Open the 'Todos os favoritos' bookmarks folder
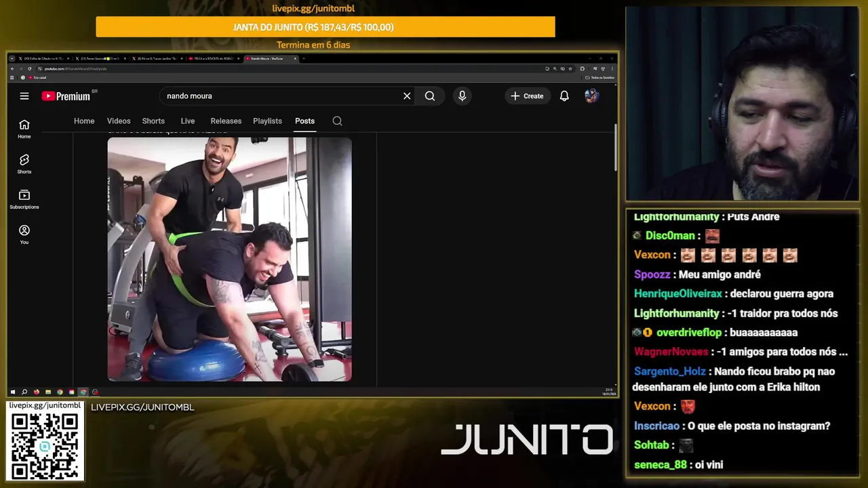Viewport: 868px width, 488px height. click(600, 77)
